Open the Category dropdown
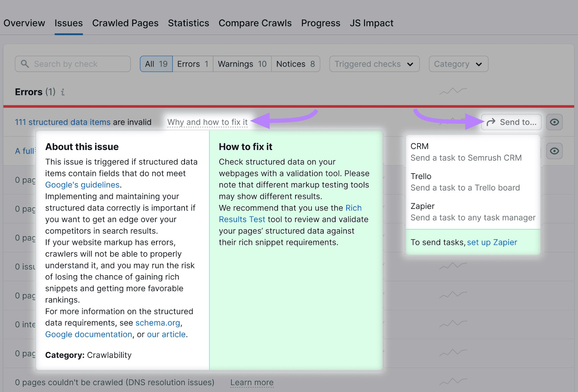The width and height of the screenshot is (578, 392). click(x=458, y=64)
